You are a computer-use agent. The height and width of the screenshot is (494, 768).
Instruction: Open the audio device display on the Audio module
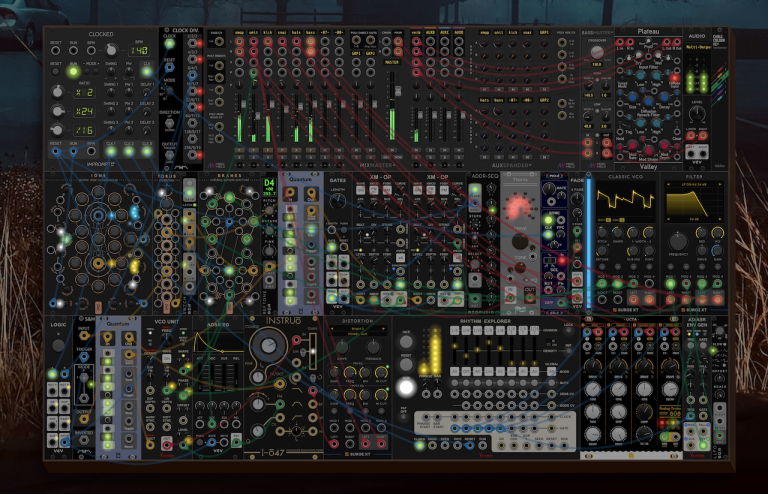pyautogui.click(x=698, y=47)
